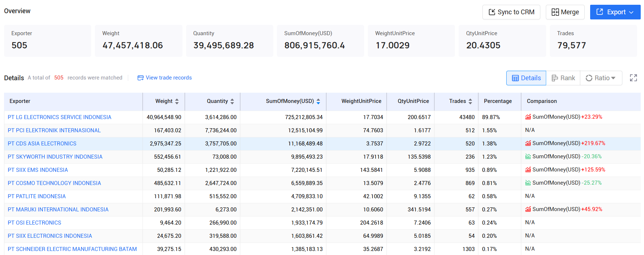The image size is (644, 255).
Task: Switch to the Rank view tab
Action: pyautogui.click(x=563, y=78)
